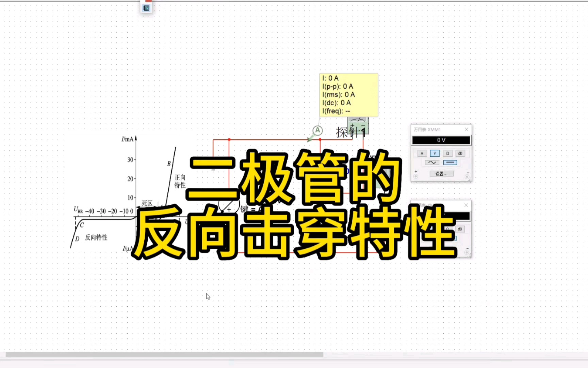Screen dimensions: 588x368
Task: Click the minus terminal of XMM1
Action: point(468,177)
